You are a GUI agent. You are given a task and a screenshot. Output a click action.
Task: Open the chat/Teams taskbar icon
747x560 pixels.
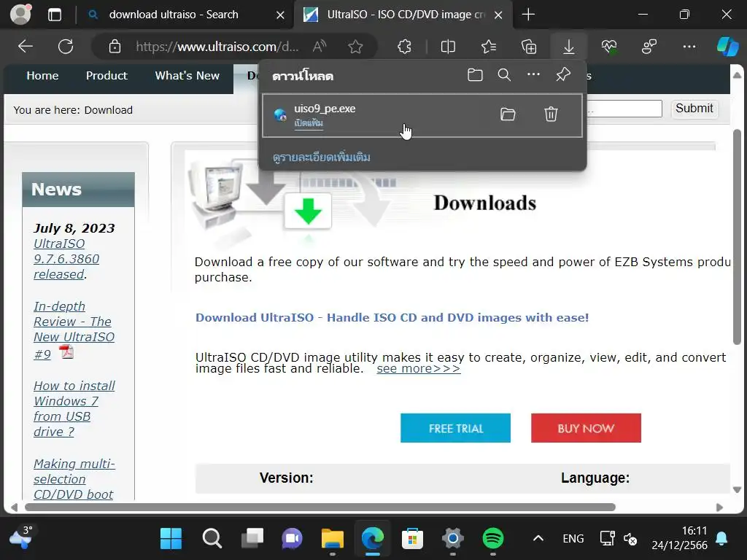tap(292, 539)
